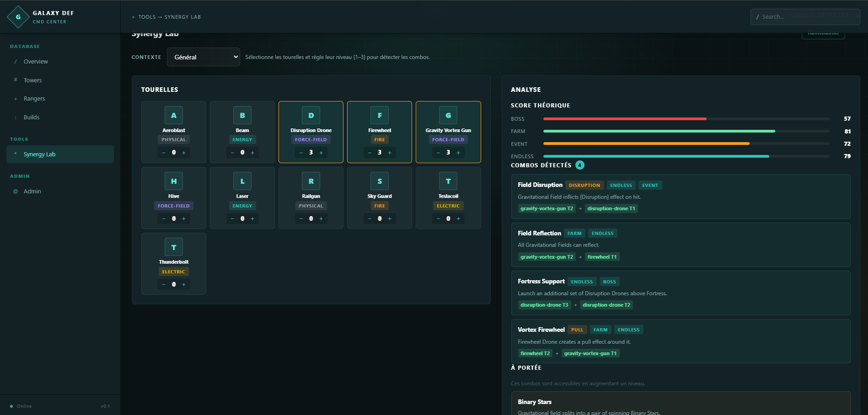
Task: Select the Laser tower letter icon
Action: (x=242, y=181)
